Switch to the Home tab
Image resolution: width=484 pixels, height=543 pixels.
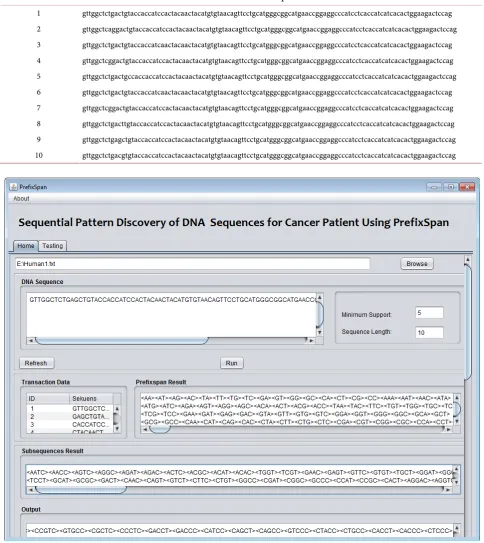click(x=26, y=246)
